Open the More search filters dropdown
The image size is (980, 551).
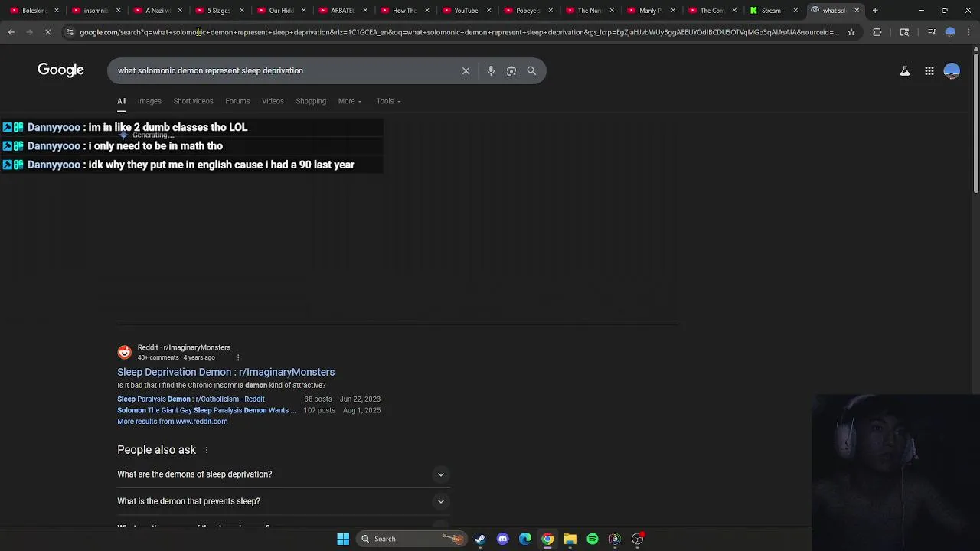[350, 101]
